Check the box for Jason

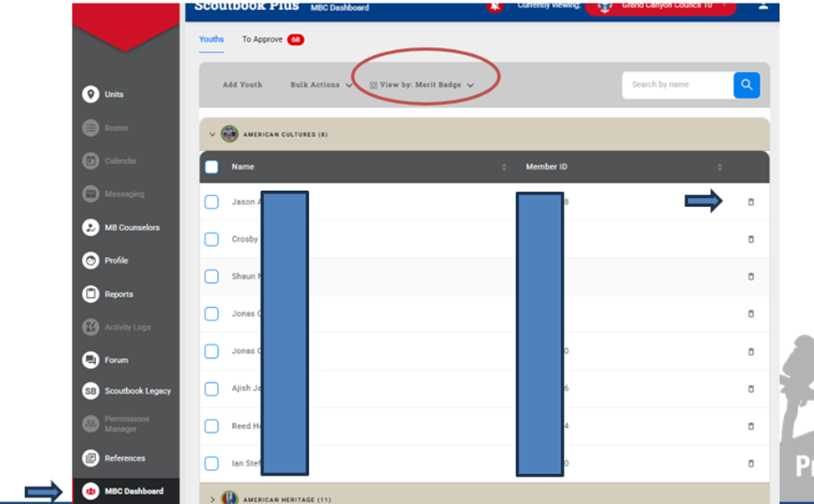click(x=211, y=202)
